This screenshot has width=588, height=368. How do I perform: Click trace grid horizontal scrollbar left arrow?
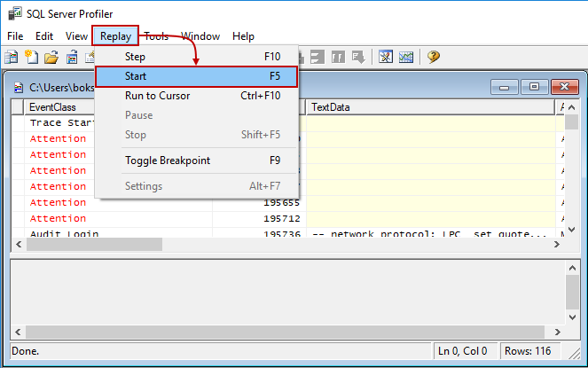19,245
